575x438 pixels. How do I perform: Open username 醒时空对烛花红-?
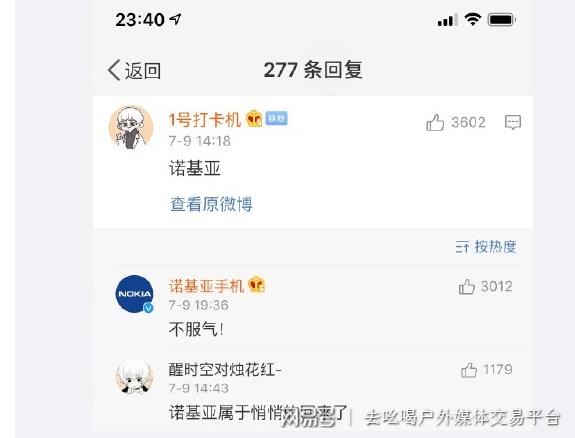225,369
